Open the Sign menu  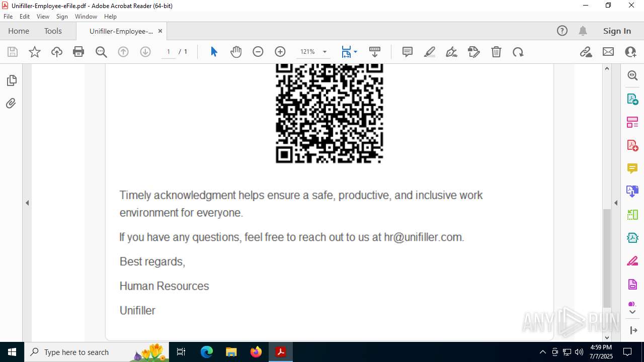coord(62,17)
